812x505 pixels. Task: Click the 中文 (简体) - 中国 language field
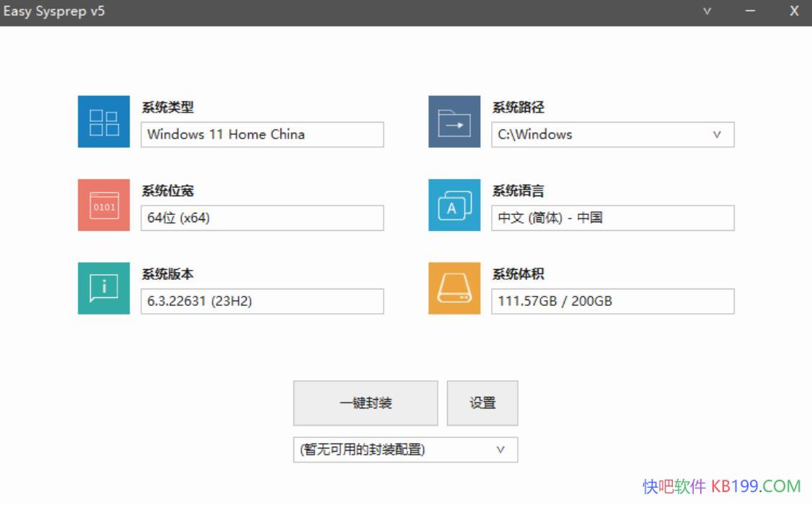click(613, 218)
